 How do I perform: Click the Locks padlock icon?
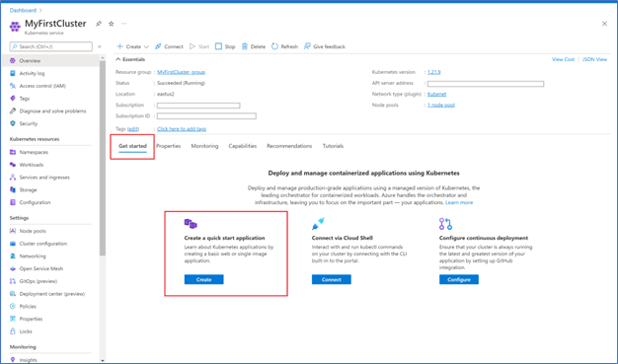tap(13, 331)
